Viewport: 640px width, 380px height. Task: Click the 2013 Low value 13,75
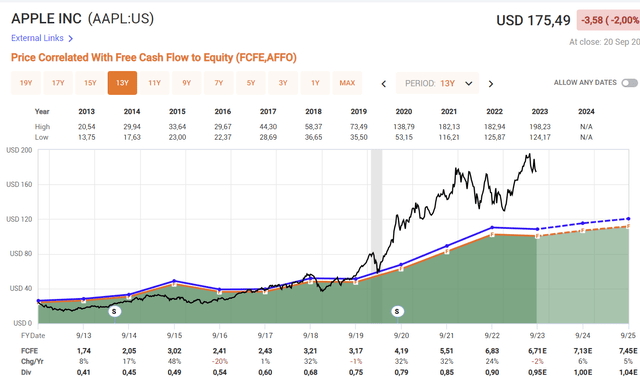87,138
